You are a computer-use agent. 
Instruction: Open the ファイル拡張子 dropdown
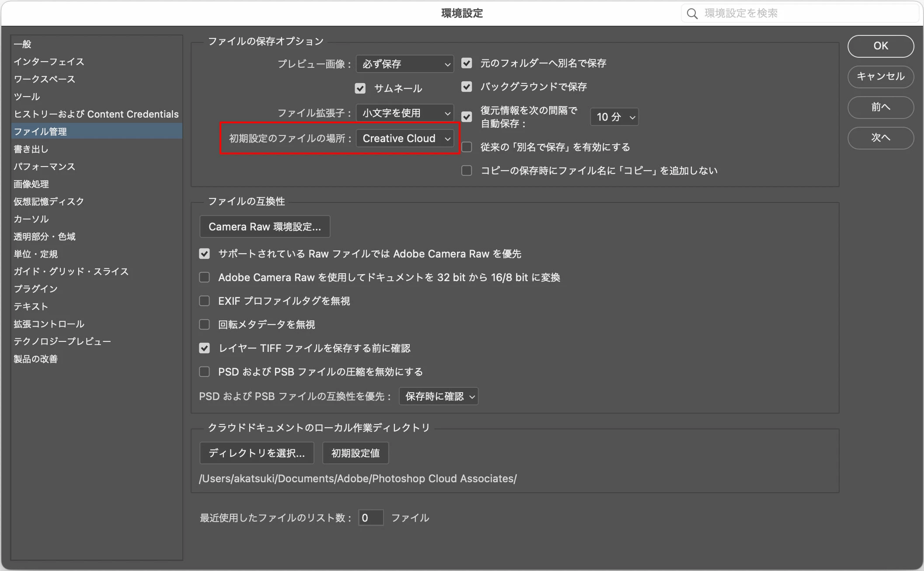point(405,113)
